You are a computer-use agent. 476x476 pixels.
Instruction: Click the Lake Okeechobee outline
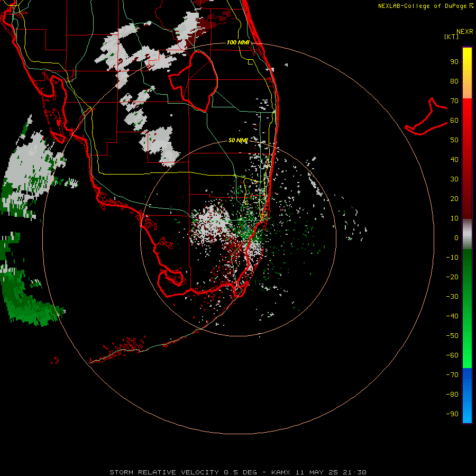[194, 81]
